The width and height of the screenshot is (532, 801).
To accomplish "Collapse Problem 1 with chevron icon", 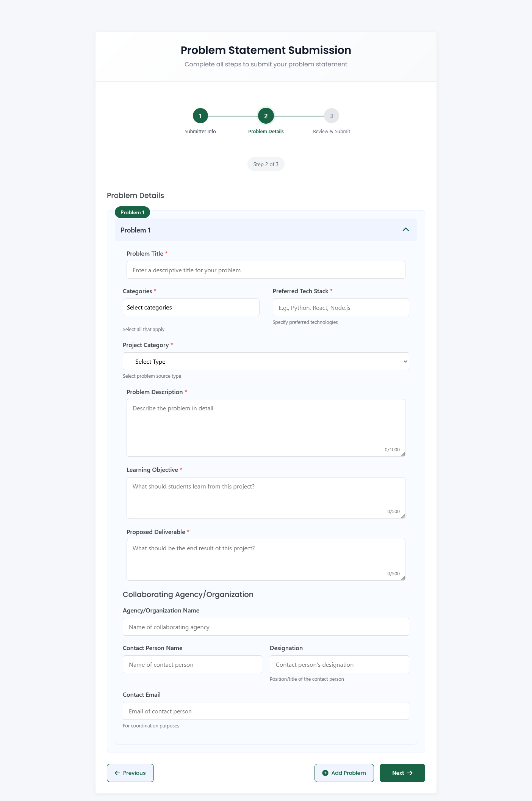I will pyautogui.click(x=405, y=229).
